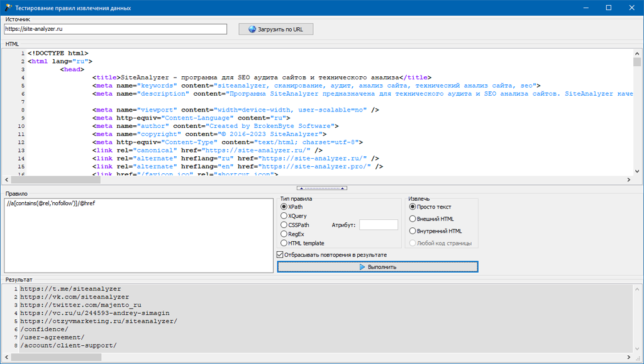Click the HTML panel scroll-down arrow
This screenshot has height=364, width=644.
click(637, 171)
